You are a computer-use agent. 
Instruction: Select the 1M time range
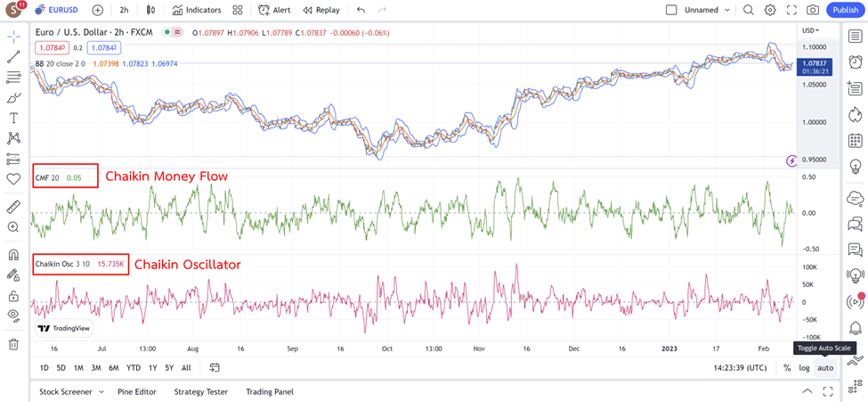pos(78,367)
